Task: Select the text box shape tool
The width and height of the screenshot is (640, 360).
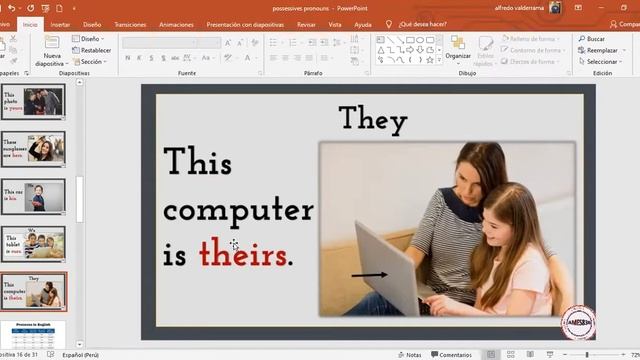Action: click(x=380, y=40)
